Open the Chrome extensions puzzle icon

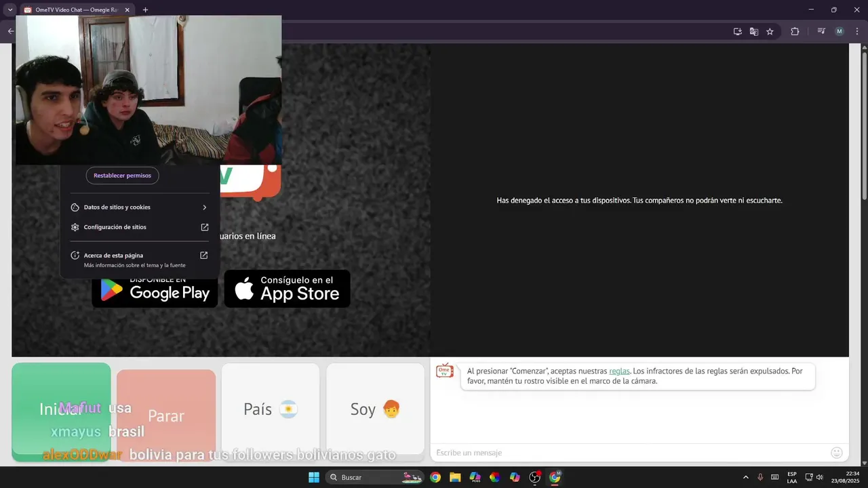[x=795, y=31]
